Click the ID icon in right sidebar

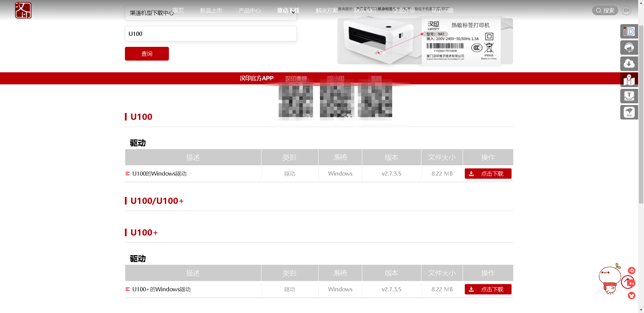coord(629,31)
